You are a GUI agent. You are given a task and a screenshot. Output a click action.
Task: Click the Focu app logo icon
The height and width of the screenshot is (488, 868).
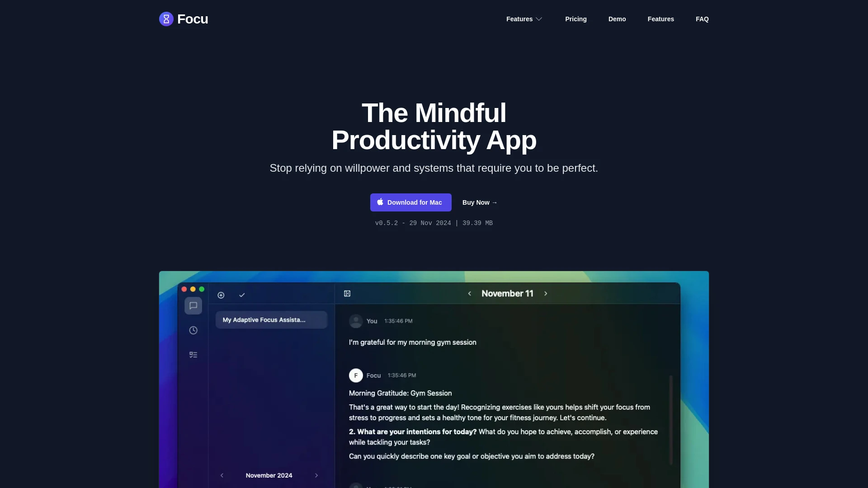[166, 19]
